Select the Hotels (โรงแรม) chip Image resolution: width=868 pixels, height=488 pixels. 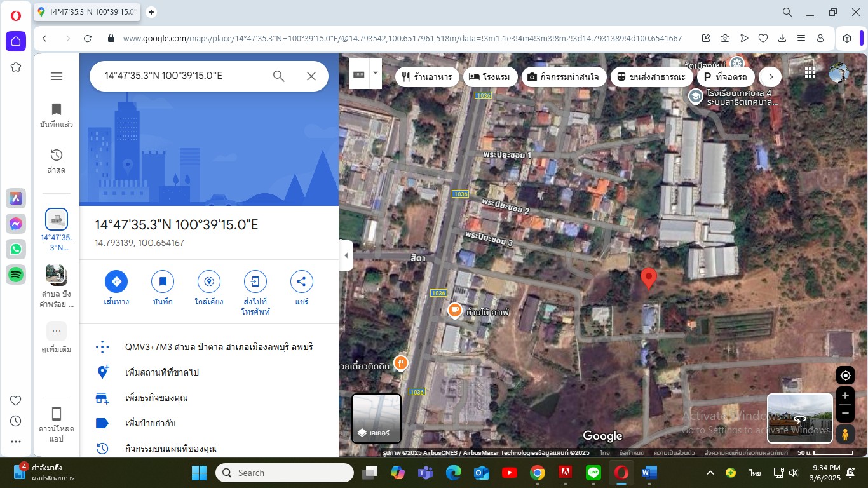(x=489, y=77)
